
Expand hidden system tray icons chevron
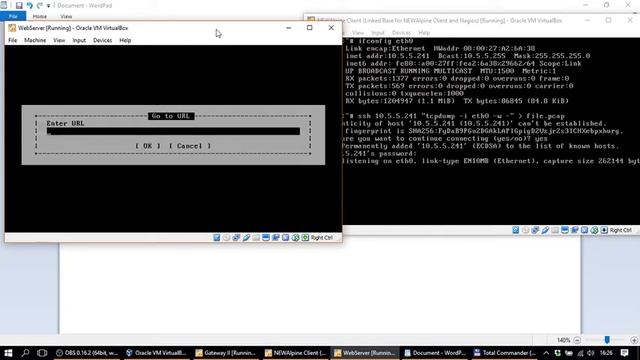(546, 353)
